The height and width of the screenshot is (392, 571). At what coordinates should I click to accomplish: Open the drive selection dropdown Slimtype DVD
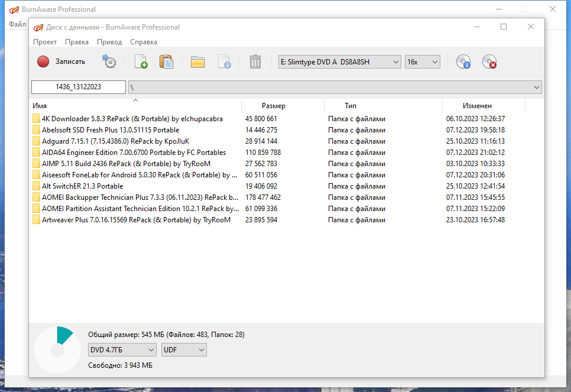[x=339, y=62]
